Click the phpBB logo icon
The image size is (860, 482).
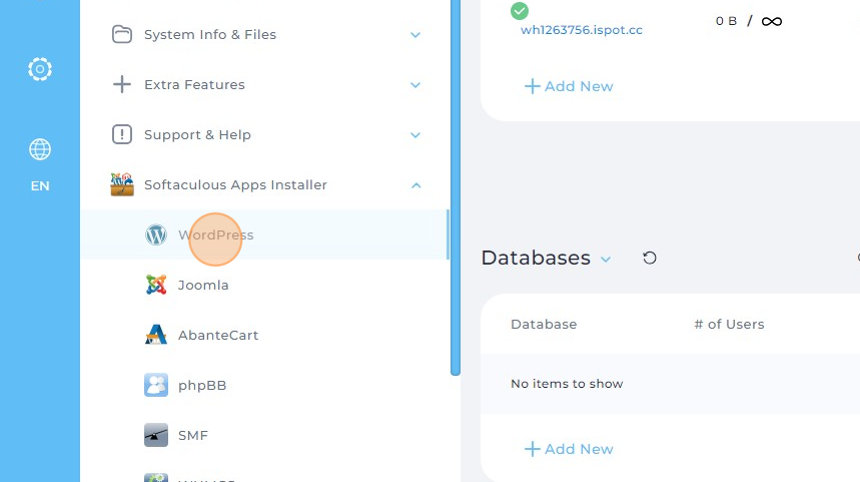tap(156, 385)
